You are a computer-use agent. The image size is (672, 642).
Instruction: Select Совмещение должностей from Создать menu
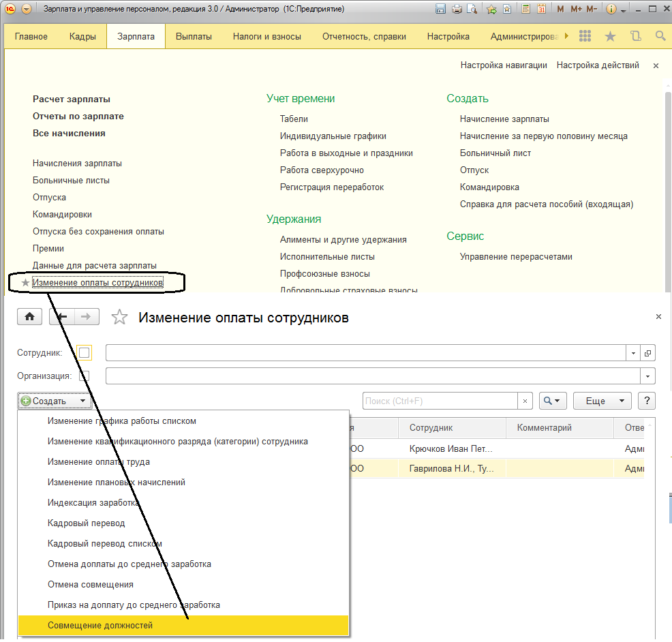click(x=100, y=625)
